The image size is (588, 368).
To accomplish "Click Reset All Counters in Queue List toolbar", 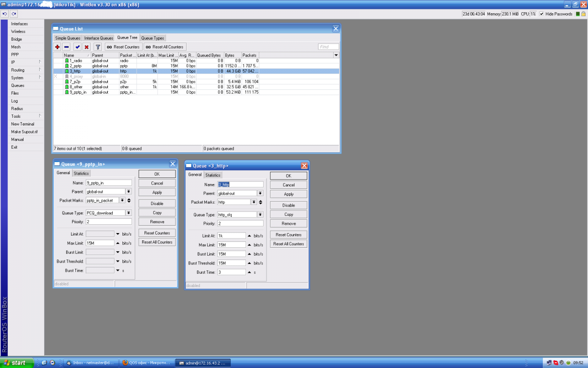I will coord(165,47).
